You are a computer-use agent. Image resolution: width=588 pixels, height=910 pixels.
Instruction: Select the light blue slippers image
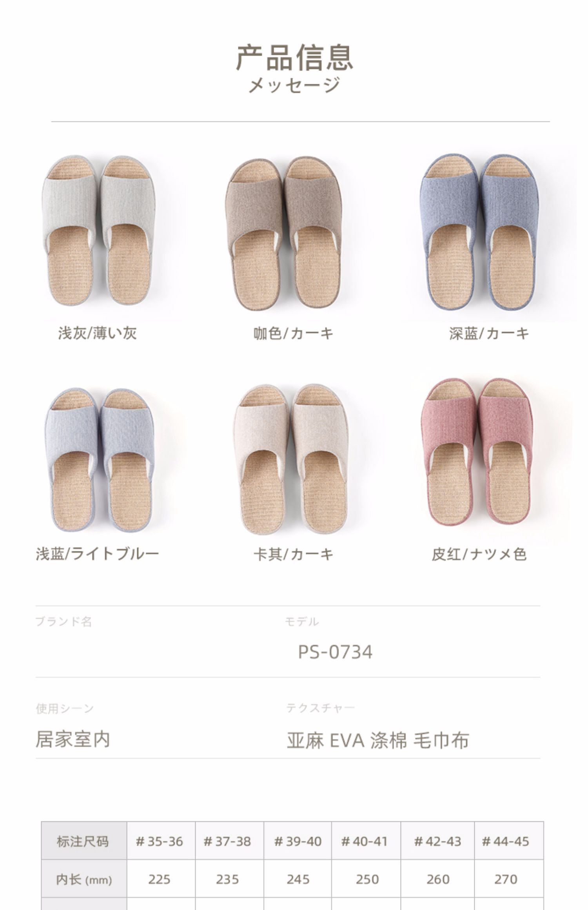coord(99,459)
